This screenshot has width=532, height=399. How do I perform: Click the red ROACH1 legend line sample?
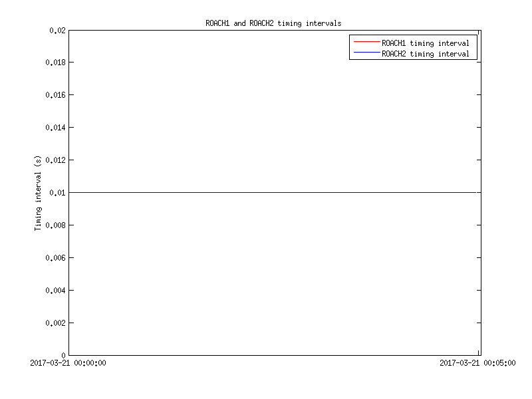[x=366, y=43]
